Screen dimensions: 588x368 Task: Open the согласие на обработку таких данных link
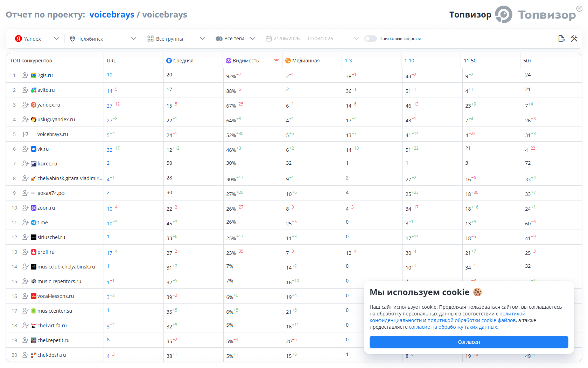tap(453, 327)
